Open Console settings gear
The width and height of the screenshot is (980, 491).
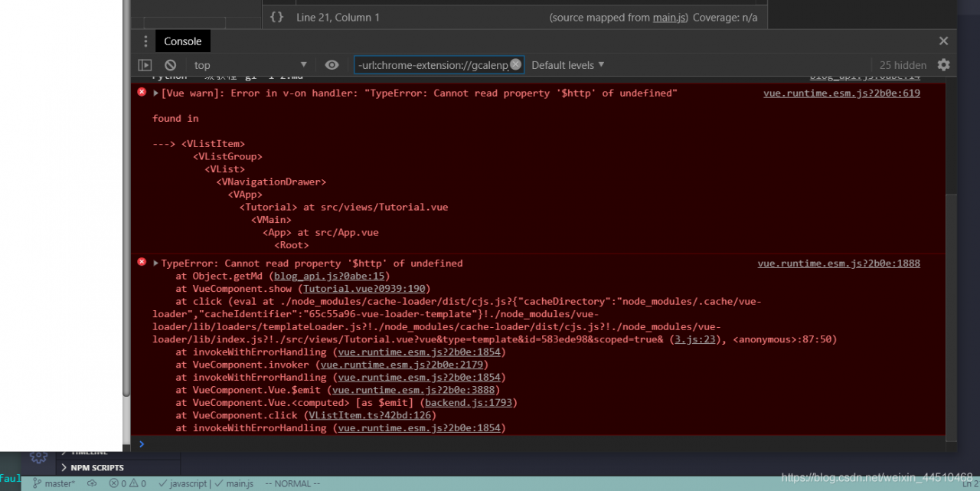point(944,65)
